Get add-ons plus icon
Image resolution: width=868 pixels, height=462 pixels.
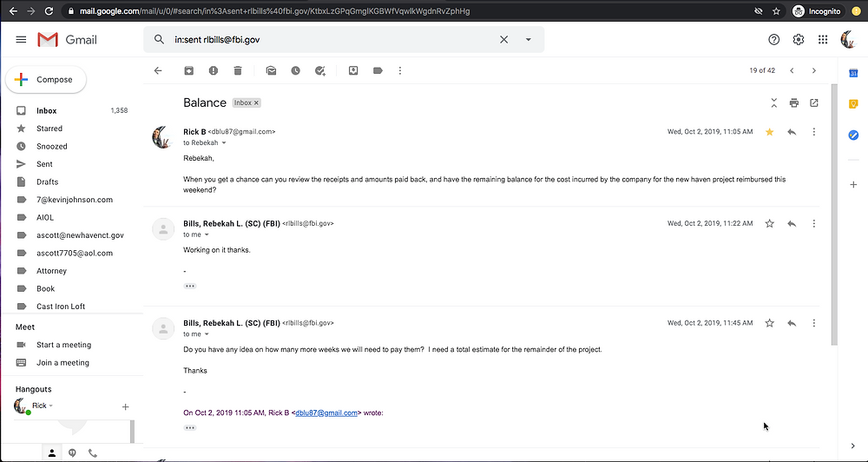pyautogui.click(x=853, y=184)
